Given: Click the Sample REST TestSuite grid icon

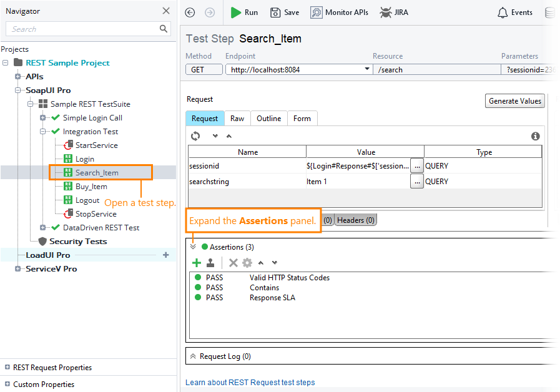Looking at the screenshot, I should pos(43,104).
